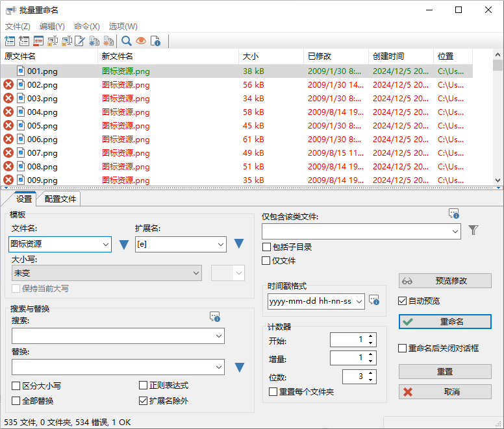The width and height of the screenshot is (504, 429).
Task: Enable the 正则表达式 checkbox
Action: click(x=143, y=385)
